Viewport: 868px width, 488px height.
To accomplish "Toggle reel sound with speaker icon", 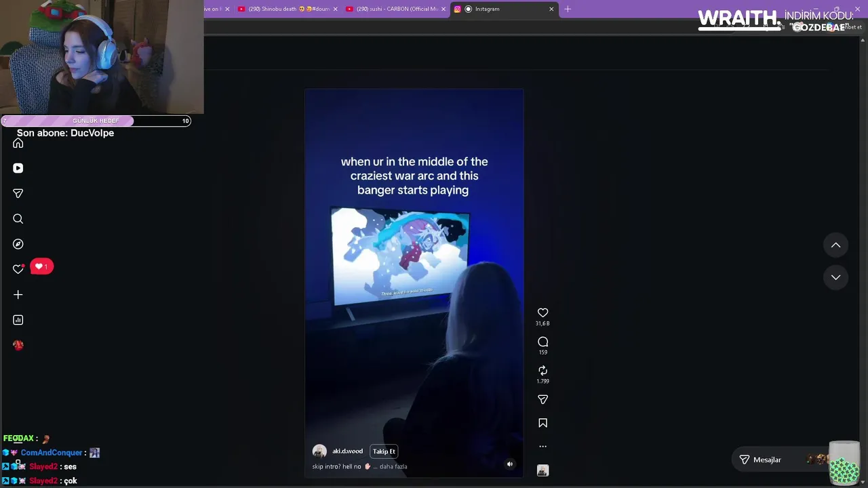I will tap(510, 464).
